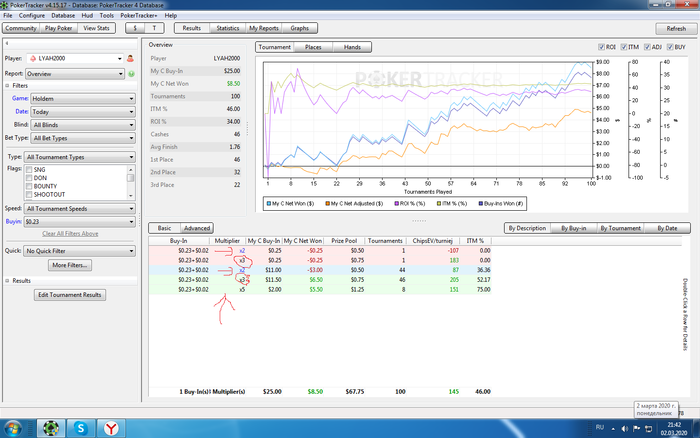The width and height of the screenshot is (700, 438).
Task: Switch to the My Reports tab
Action: 264,28
